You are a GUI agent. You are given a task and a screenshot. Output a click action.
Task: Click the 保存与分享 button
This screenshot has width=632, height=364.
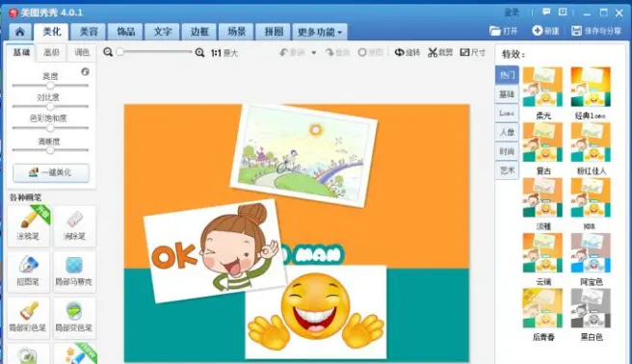596,31
